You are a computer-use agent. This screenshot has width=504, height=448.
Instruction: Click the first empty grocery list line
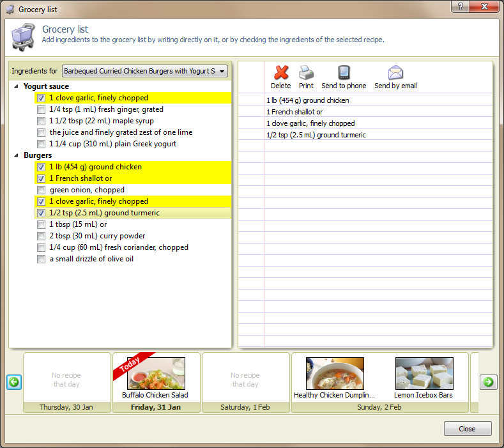tap(378, 146)
